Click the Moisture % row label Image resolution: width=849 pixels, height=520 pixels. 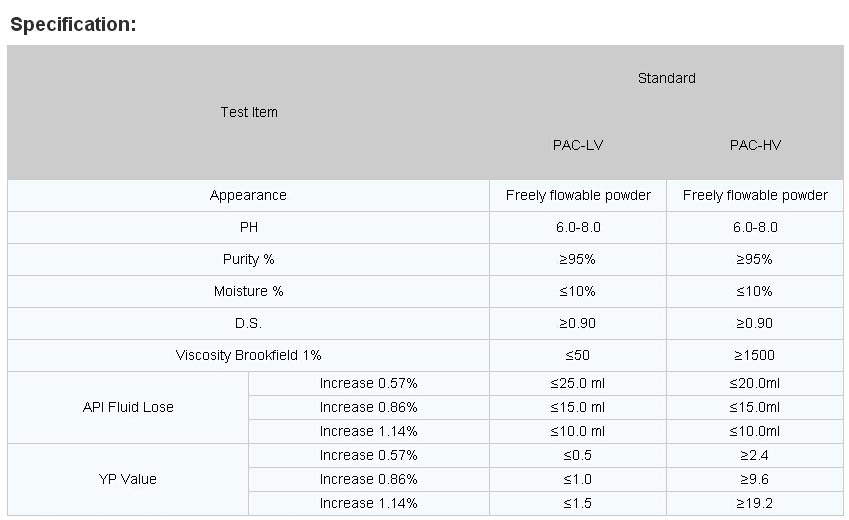249,291
